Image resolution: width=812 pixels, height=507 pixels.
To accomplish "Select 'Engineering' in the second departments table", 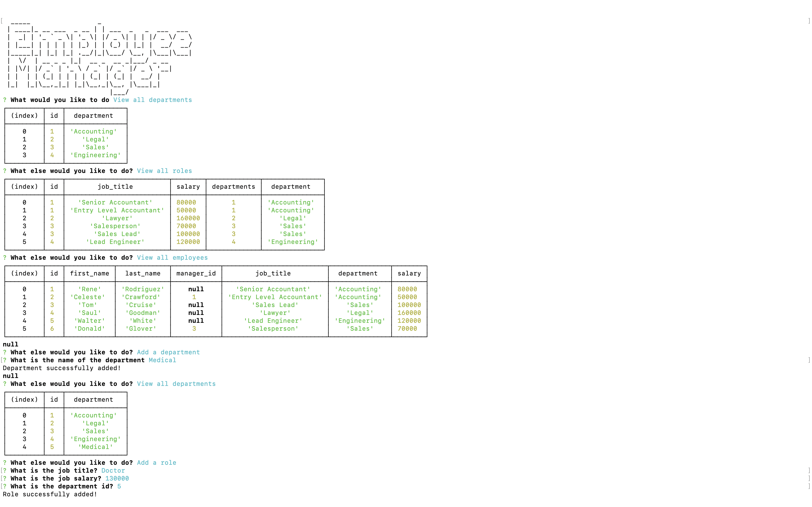I will click(x=95, y=439).
